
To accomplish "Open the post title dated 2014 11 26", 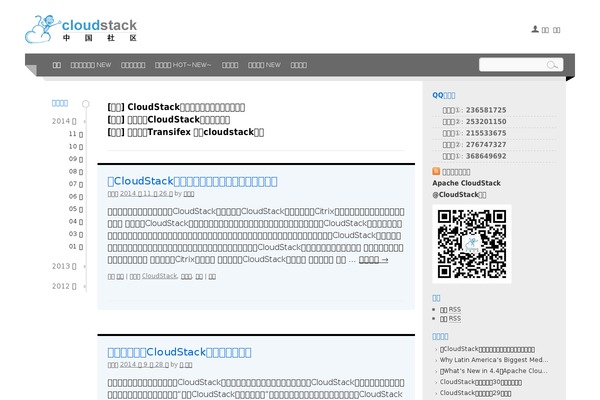I will point(192,181).
